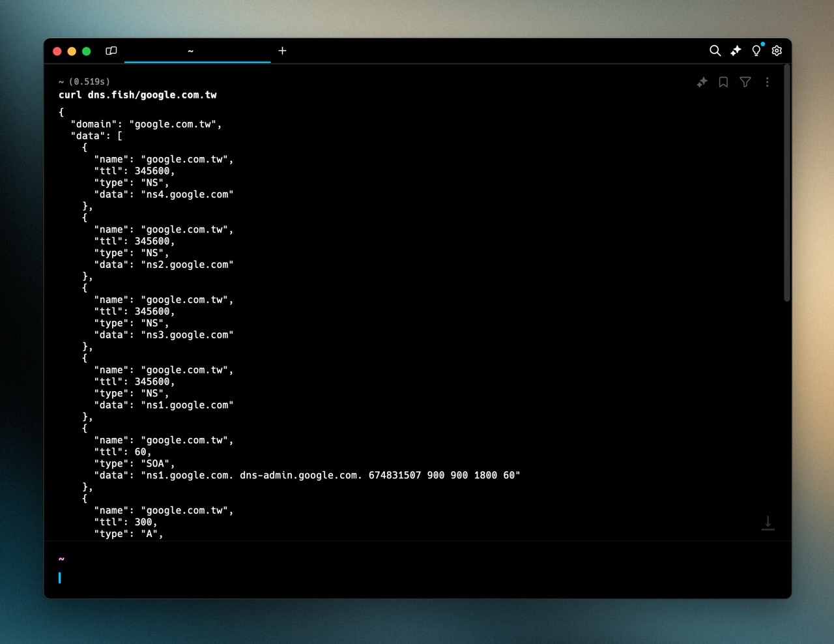Open the search icon in title bar

[715, 51]
